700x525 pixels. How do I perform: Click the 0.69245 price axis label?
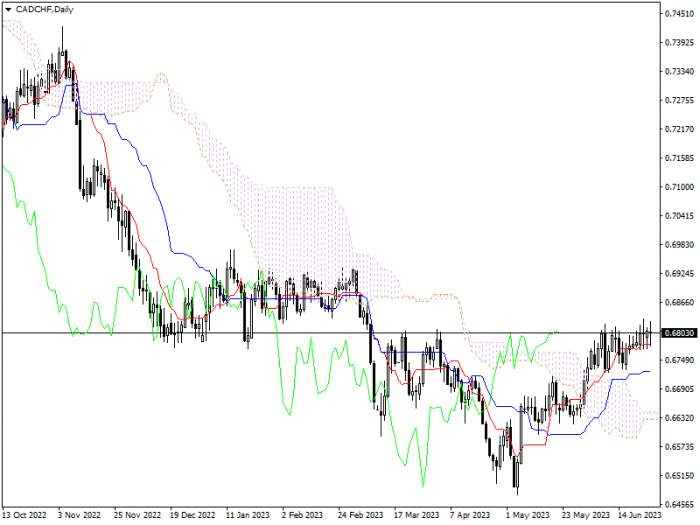(679, 273)
